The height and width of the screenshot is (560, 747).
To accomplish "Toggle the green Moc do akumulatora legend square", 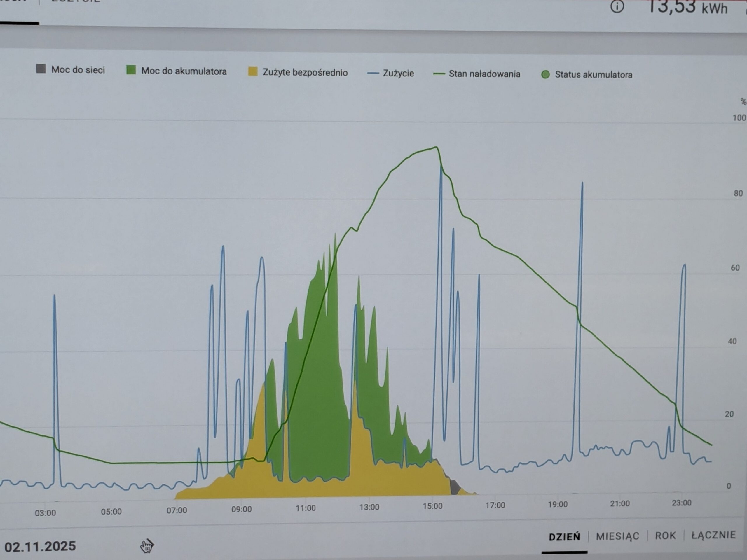I will click(131, 70).
